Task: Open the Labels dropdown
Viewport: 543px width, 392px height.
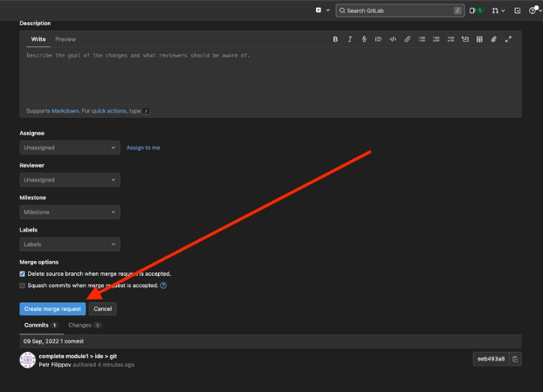Action: (x=70, y=244)
